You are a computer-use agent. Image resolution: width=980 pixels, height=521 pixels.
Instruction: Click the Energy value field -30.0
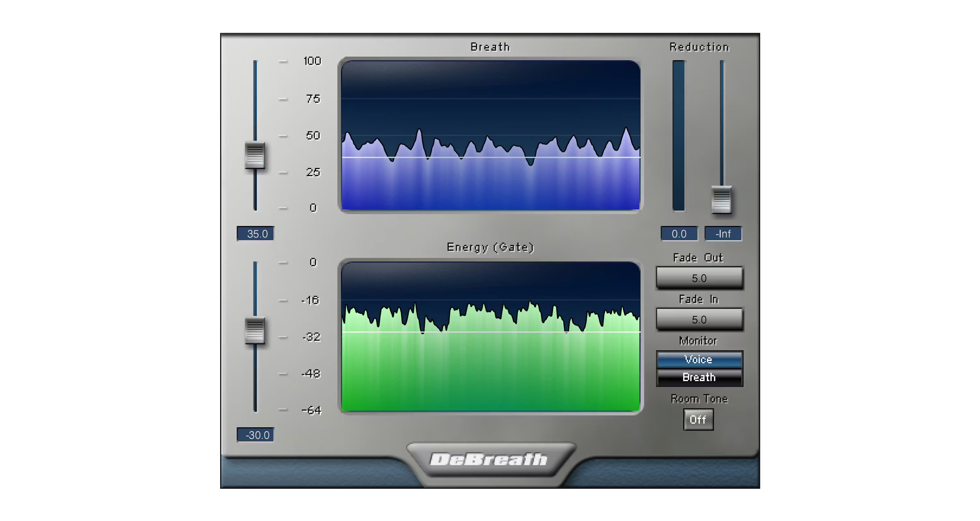coord(255,435)
